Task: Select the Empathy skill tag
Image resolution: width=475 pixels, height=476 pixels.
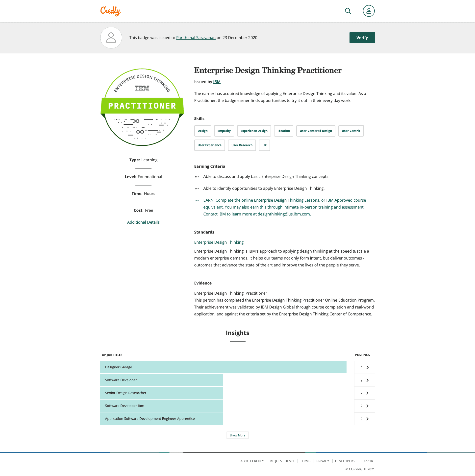Action: (x=224, y=131)
